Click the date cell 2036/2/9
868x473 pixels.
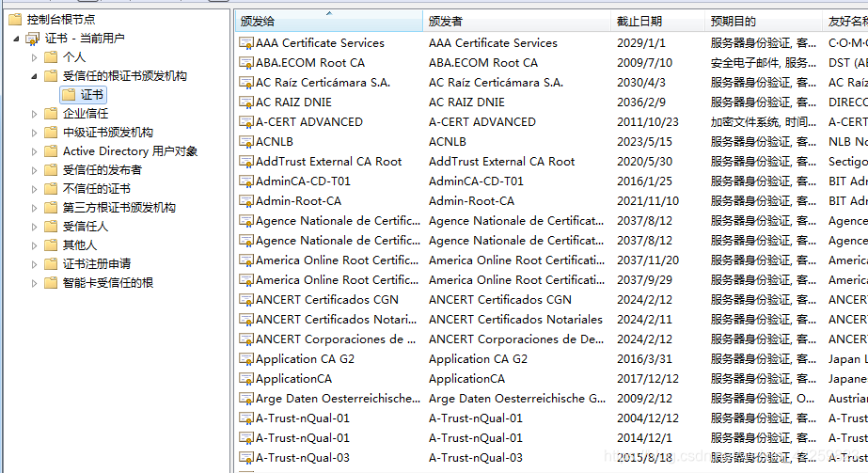tap(641, 102)
